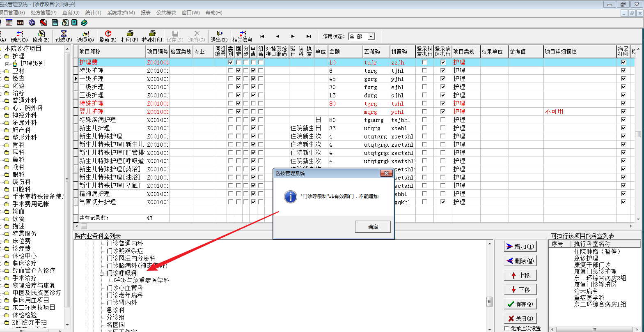644x332 pixels.
Task: Click the purple gear toolbar icon
Action: (32, 23)
